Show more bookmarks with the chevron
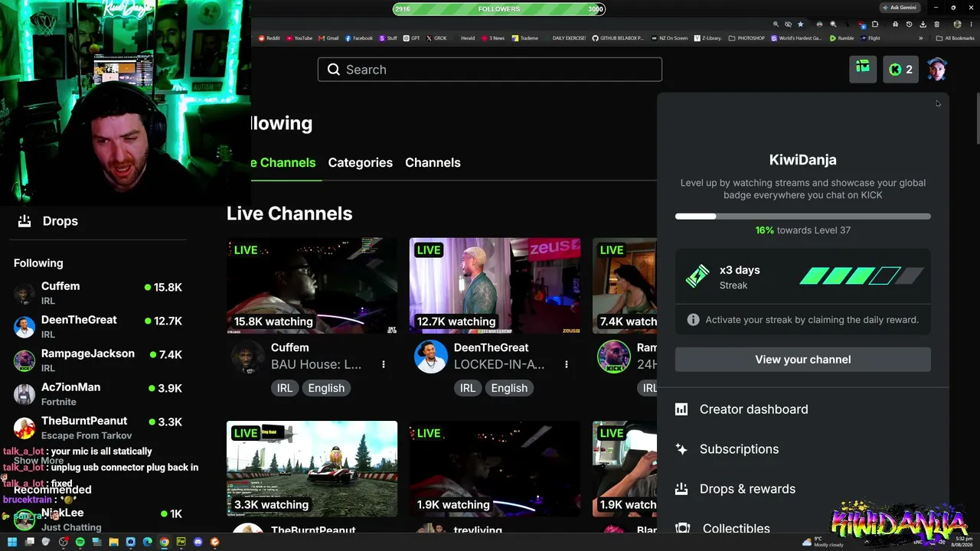Image resolution: width=980 pixels, height=551 pixels. (921, 38)
